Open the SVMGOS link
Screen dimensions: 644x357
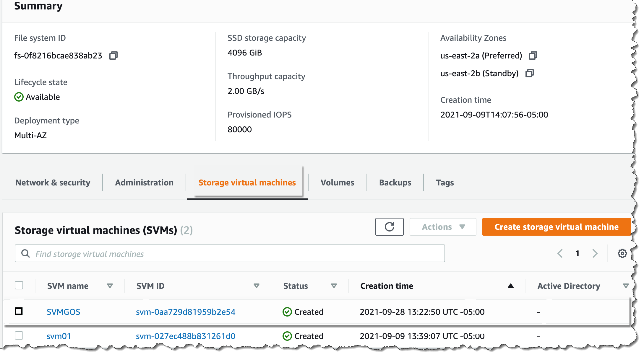[64, 312]
